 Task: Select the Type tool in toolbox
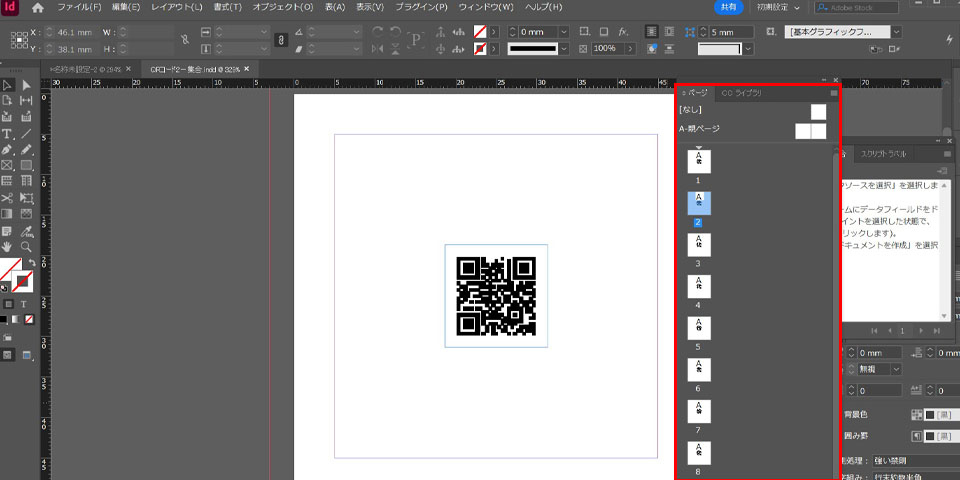tap(7, 133)
